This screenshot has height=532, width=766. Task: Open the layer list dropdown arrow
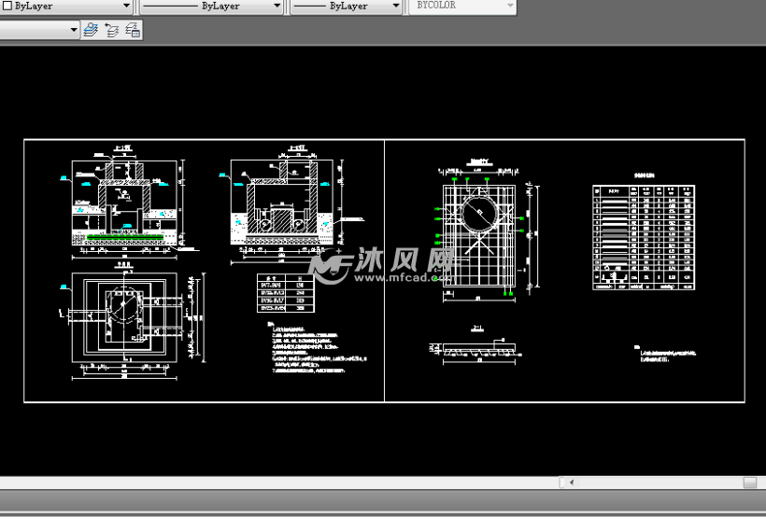(x=74, y=30)
